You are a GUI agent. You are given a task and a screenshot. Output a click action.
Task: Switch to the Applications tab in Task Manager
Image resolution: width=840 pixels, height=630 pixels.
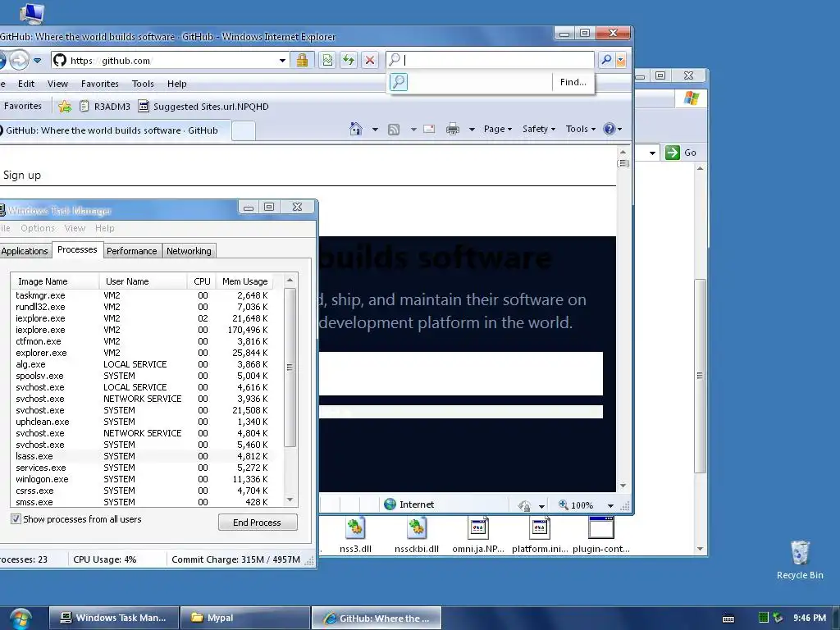click(x=24, y=251)
